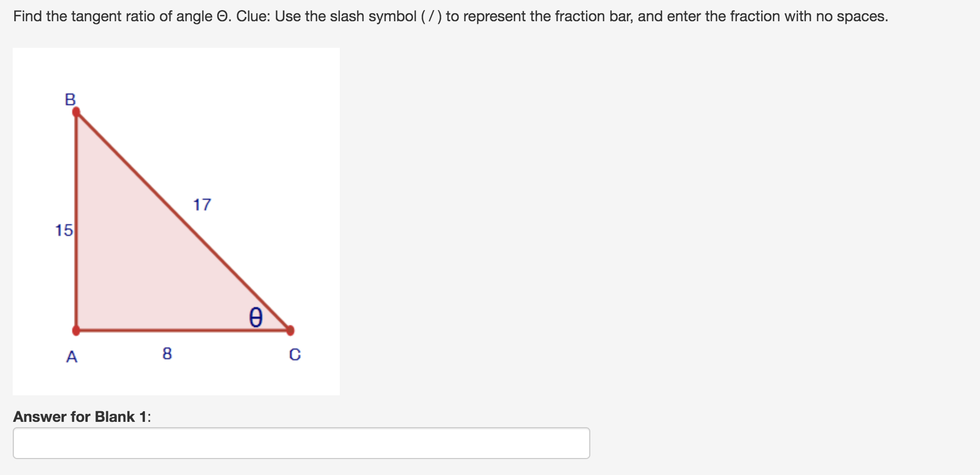Select the theta angle symbol in triangle
Image resolution: width=980 pixels, height=475 pixels.
point(256,317)
